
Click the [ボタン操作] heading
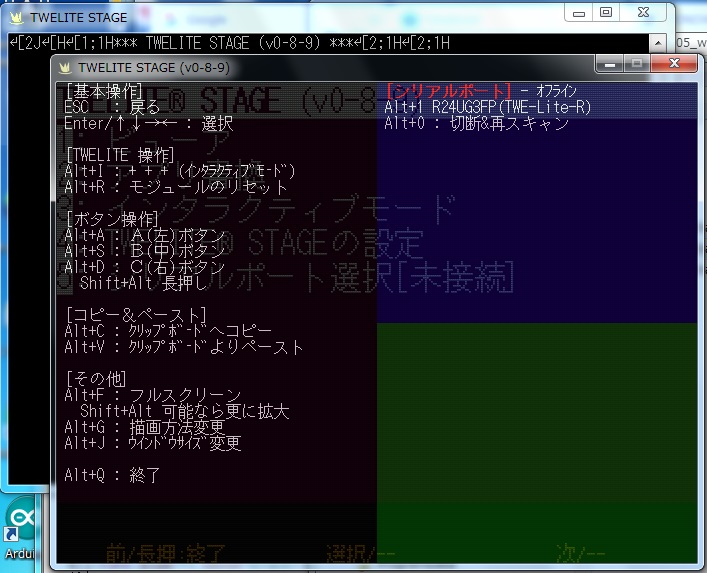coord(112,219)
